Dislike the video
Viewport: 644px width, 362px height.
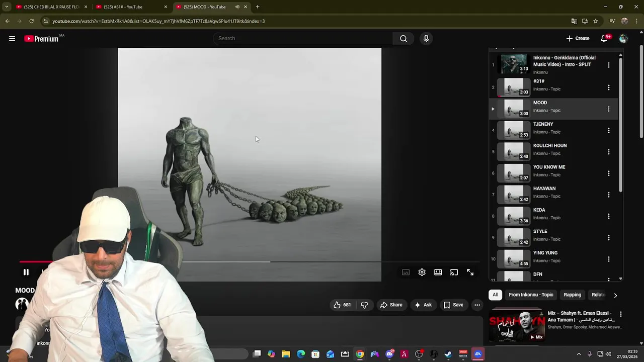click(364, 305)
